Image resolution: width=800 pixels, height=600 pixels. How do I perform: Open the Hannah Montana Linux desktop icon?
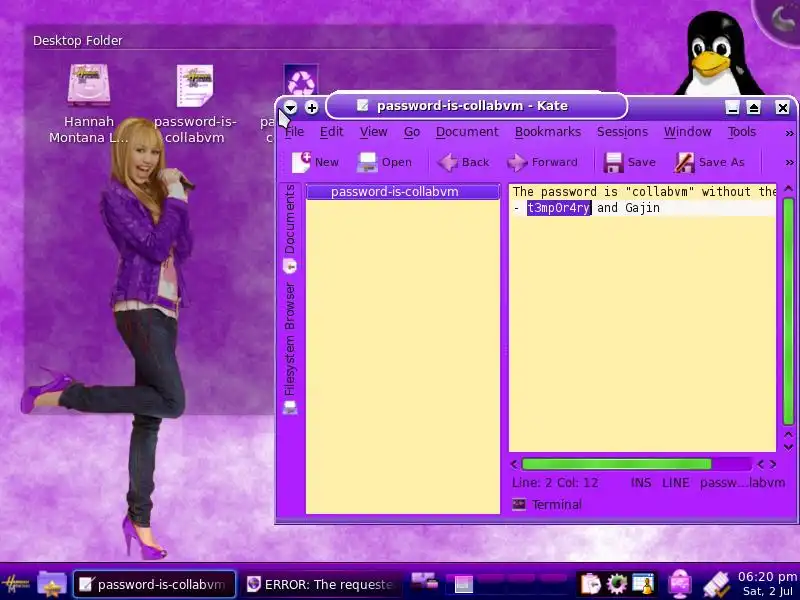[89, 85]
